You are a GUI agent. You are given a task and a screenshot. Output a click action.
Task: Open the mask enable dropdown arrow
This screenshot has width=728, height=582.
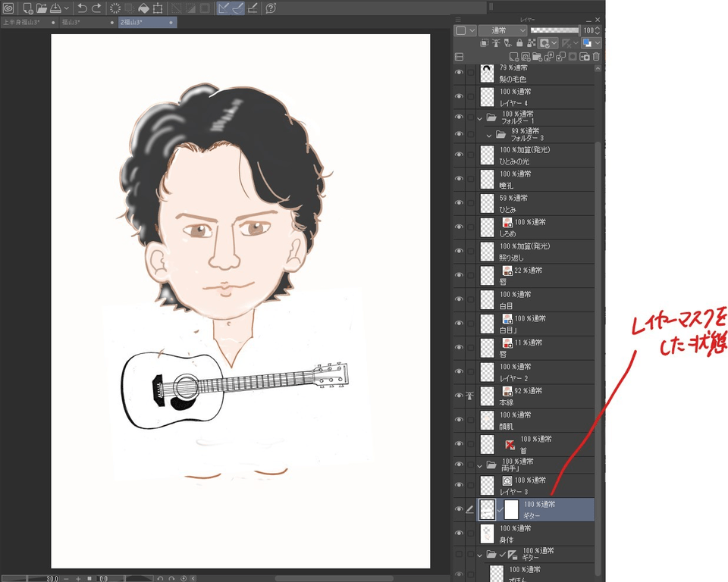554,43
